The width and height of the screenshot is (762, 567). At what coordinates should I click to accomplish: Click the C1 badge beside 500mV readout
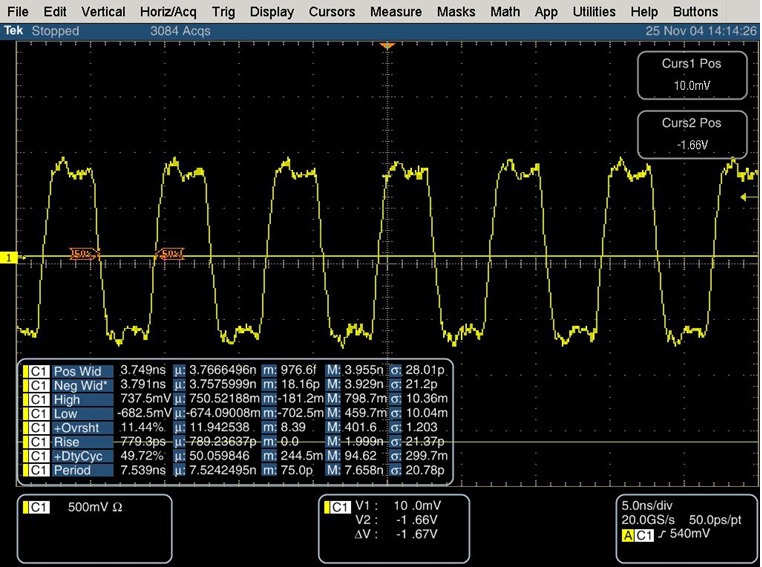40,507
